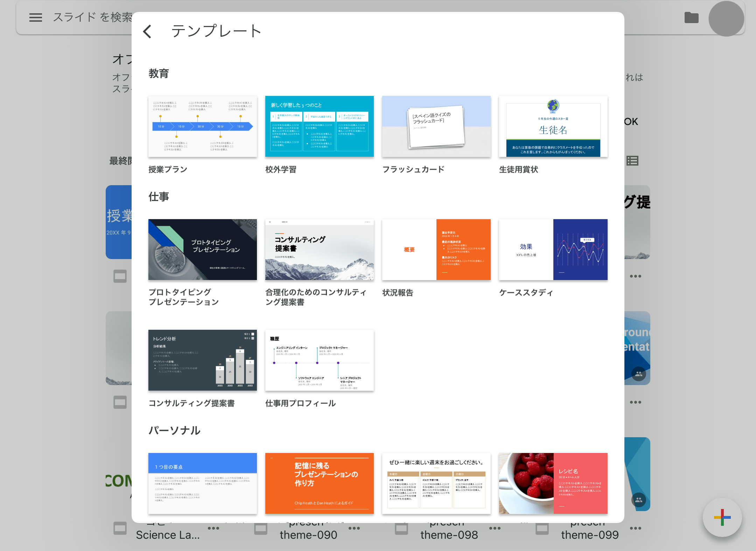Open more options for theme-099
Image resolution: width=756 pixels, height=551 pixels.
(x=636, y=528)
